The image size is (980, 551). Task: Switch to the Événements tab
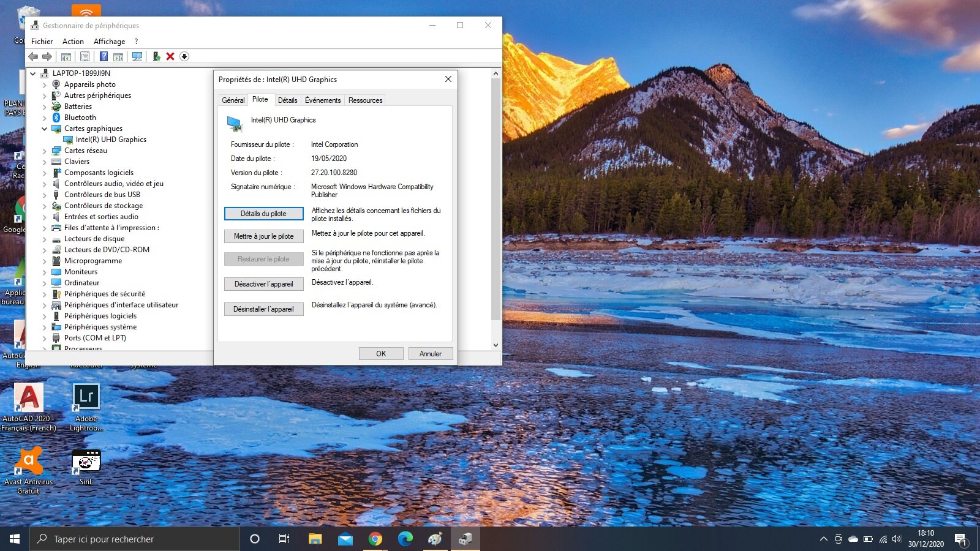click(x=323, y=100)
